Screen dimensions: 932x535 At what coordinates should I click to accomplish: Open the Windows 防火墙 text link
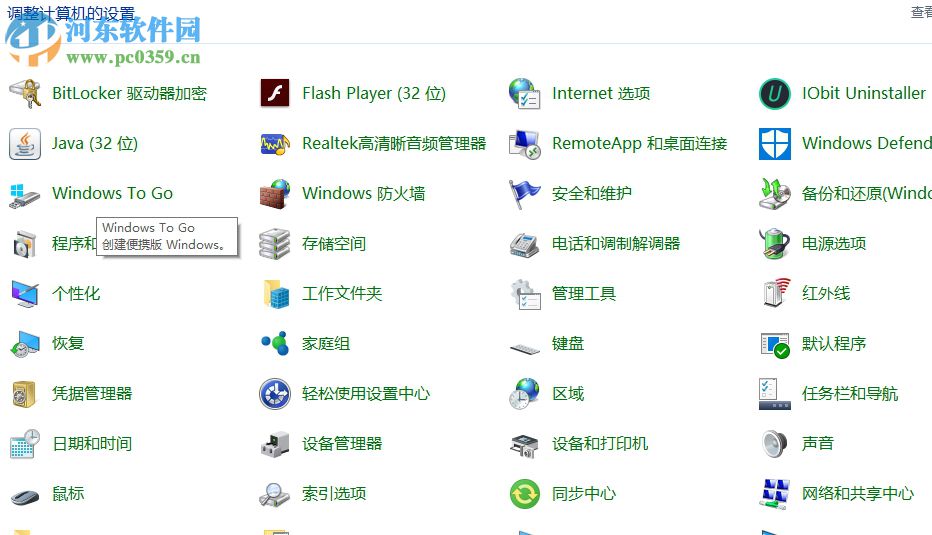coord(363,194)
